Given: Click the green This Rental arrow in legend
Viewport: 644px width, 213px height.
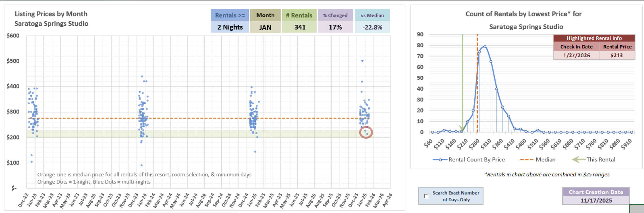Looking at the screenshot, I should coord(578,160).
